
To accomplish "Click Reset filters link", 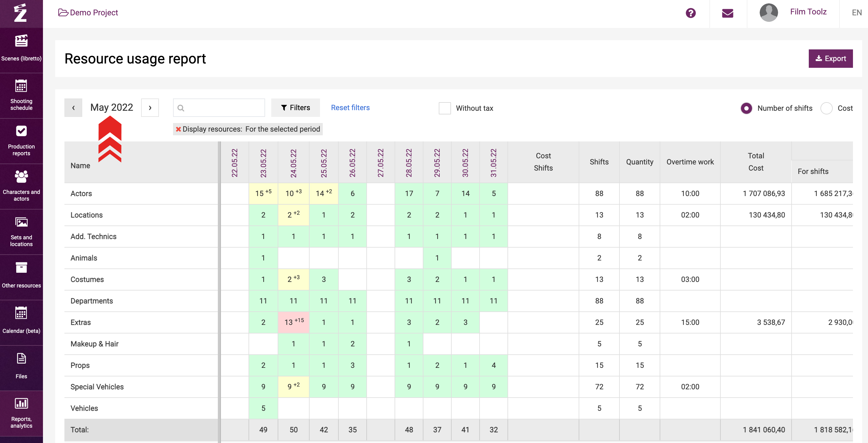I will 350,108.
